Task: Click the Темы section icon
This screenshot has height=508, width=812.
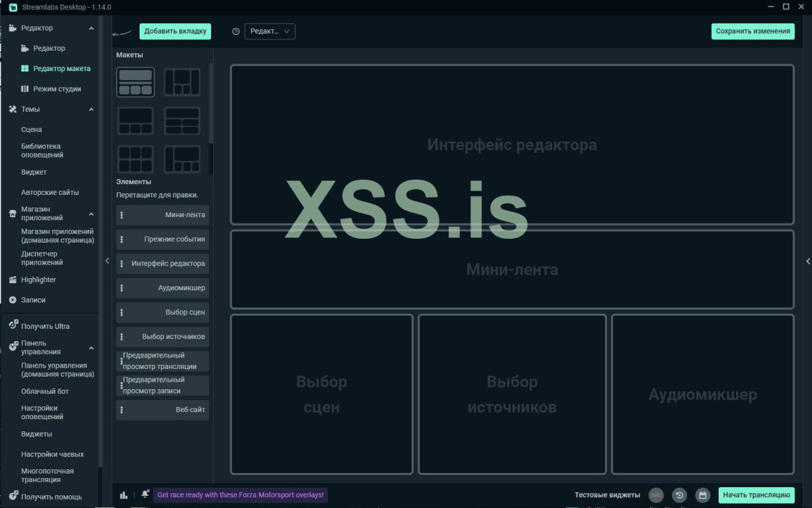Action: click(x=13, y=109)
